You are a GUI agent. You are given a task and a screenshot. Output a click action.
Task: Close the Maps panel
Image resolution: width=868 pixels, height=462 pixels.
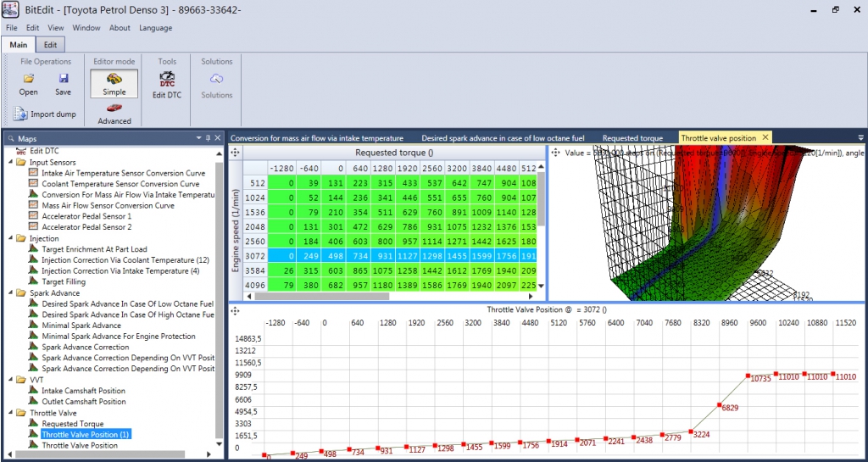218,138
